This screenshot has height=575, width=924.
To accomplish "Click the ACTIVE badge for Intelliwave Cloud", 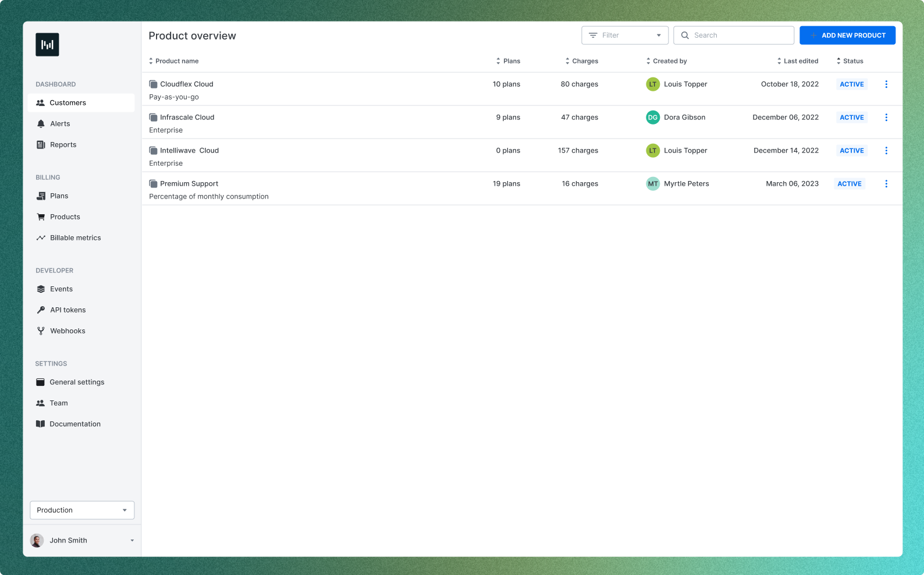I will coord(852,151).
